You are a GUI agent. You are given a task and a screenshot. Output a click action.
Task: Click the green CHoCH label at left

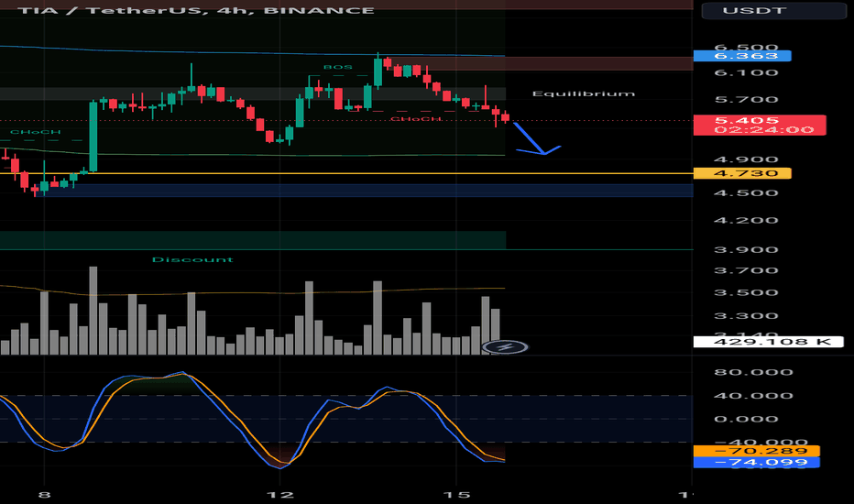tap(36, 132)
